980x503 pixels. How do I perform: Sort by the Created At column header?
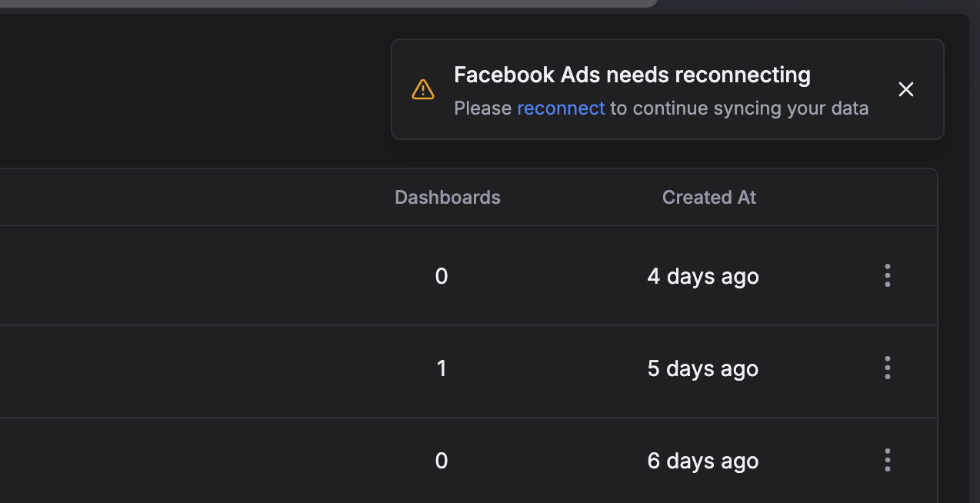(x=709, y=198)
